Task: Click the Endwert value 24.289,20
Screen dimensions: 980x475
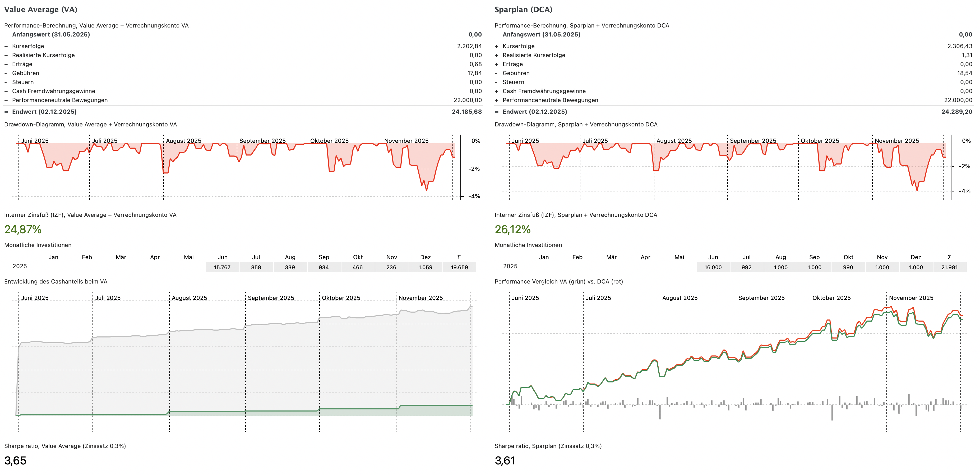Action: tap(956, 112)
